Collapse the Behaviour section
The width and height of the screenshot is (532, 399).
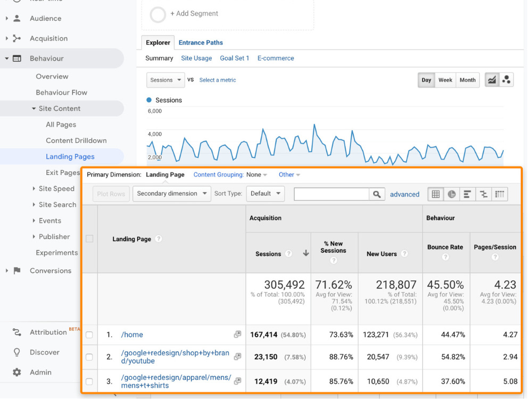click(7, 59)
